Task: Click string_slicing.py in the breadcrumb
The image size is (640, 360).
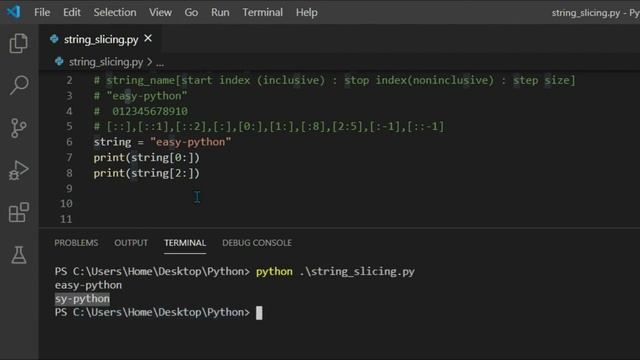Action: tap(106, 62)
